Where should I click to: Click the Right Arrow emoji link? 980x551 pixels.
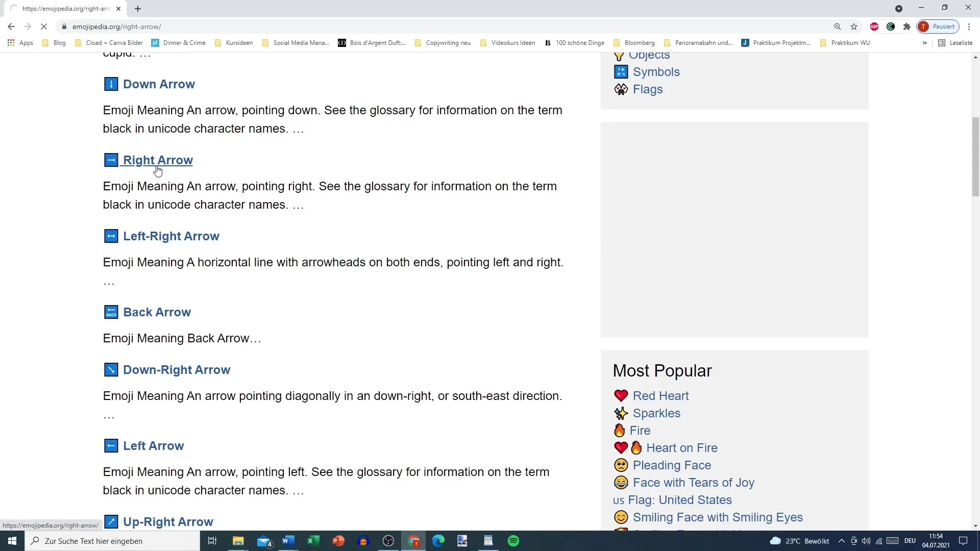click(158, 160)
